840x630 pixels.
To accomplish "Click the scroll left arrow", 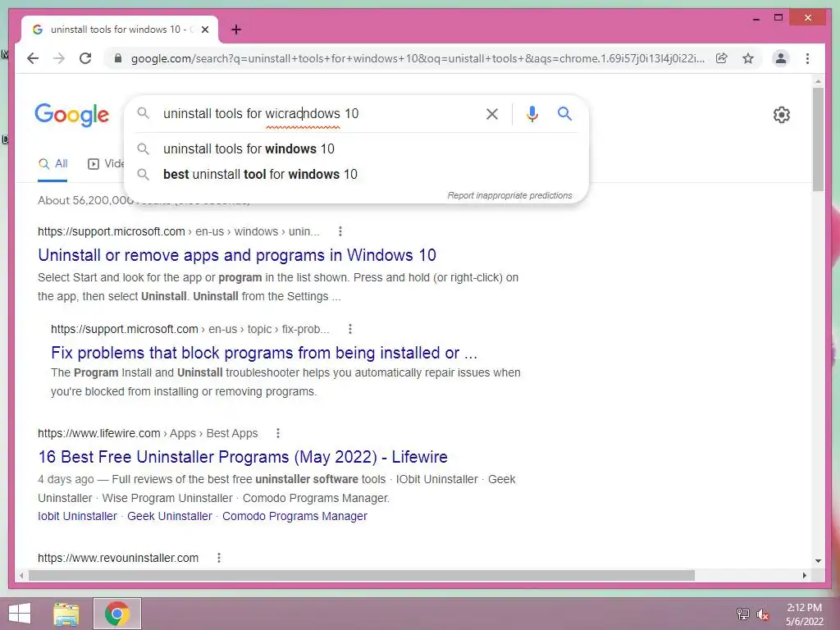I will point(21,575).
